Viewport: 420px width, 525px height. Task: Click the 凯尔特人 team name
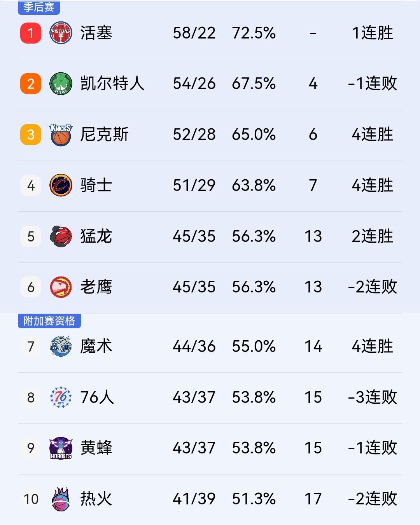click(112, 84)
